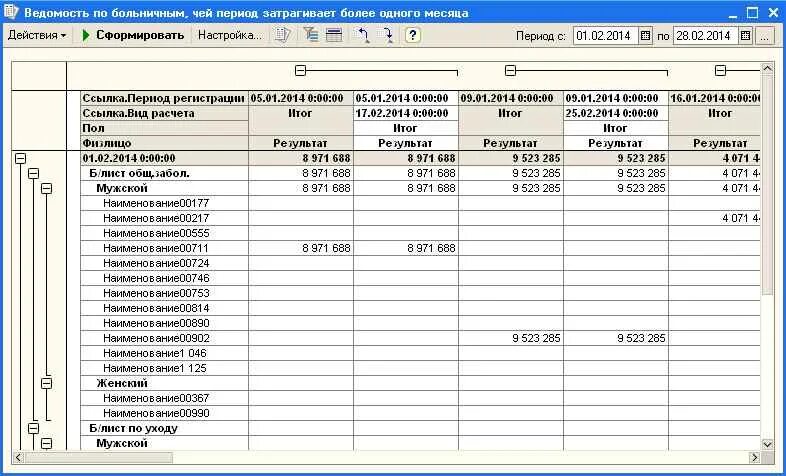The height and width of the screenshot is (476, 786).
Task: Click the document copy icon in toolbar
Action: 282,35
